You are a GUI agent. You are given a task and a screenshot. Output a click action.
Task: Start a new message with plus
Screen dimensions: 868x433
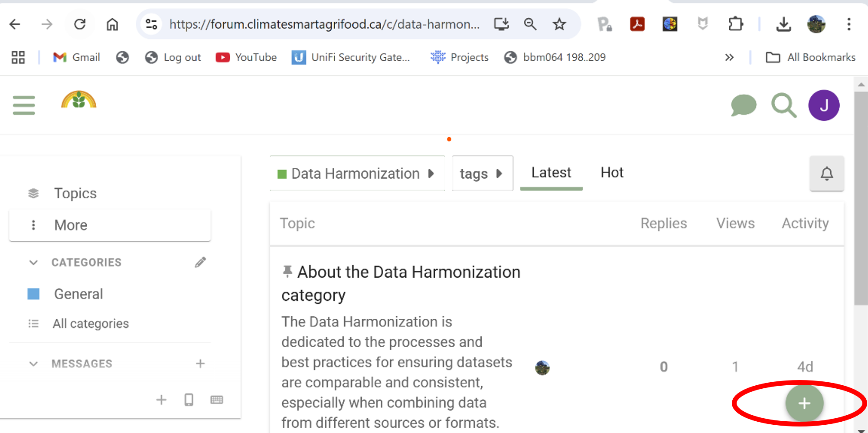200,364
